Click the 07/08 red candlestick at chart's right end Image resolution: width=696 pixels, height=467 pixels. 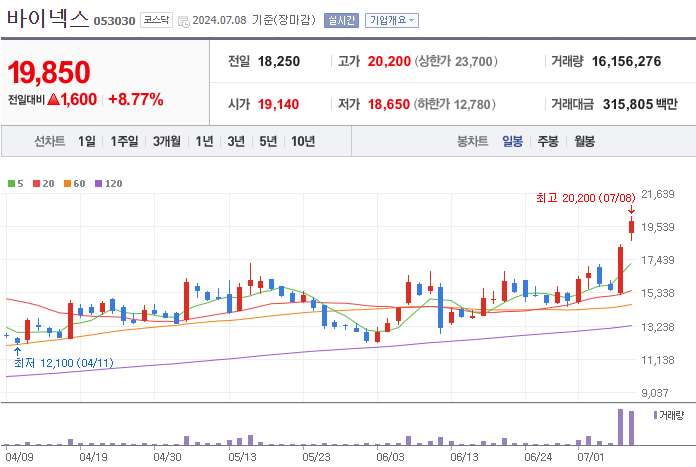[631, 227]
